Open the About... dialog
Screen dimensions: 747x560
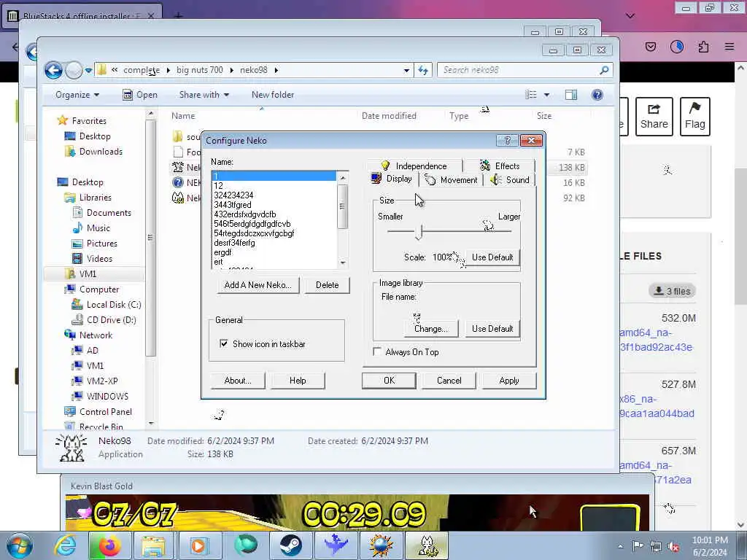(238, 381)
